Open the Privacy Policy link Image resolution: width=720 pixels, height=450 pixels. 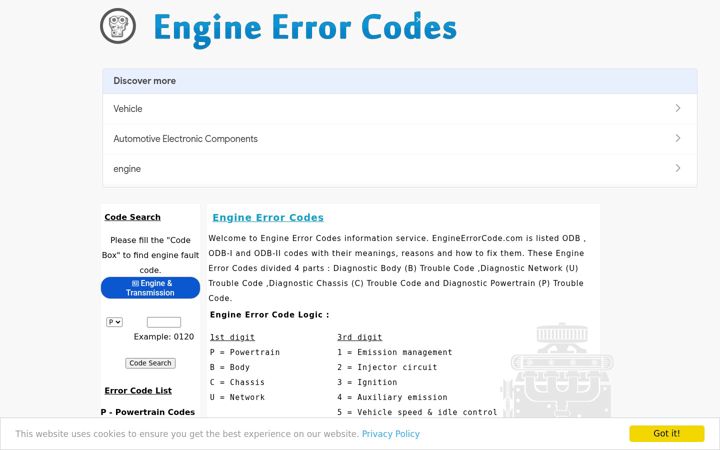(x=391, y=434)
